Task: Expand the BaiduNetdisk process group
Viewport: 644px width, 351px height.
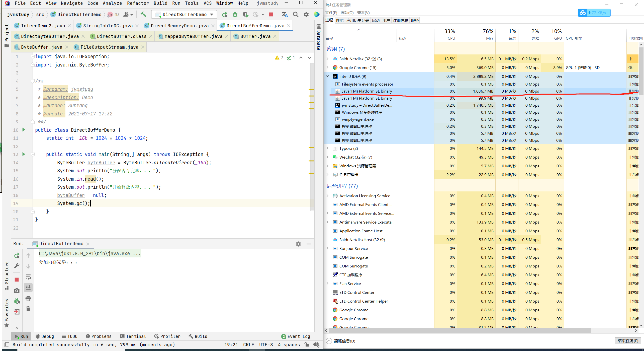Action: pos(327,59)
